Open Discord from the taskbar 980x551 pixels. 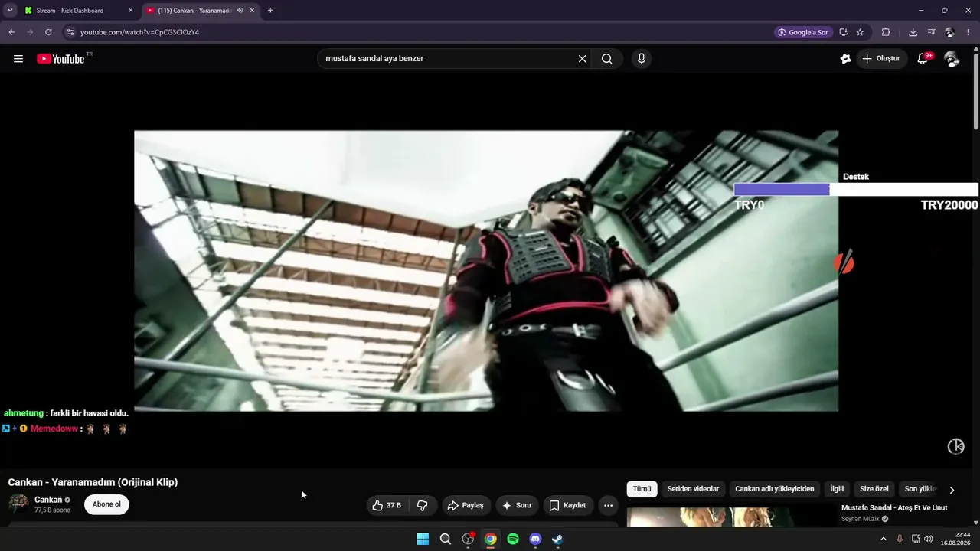[535, 539]
